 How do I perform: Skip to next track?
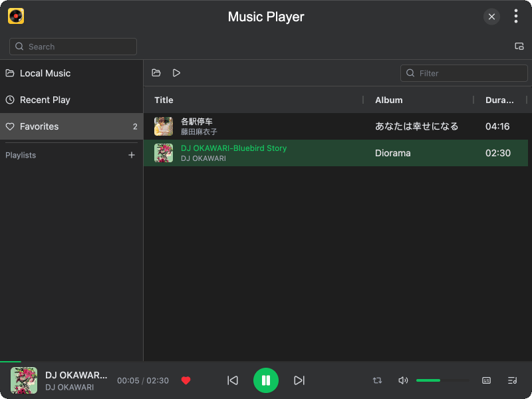point(299,380)
